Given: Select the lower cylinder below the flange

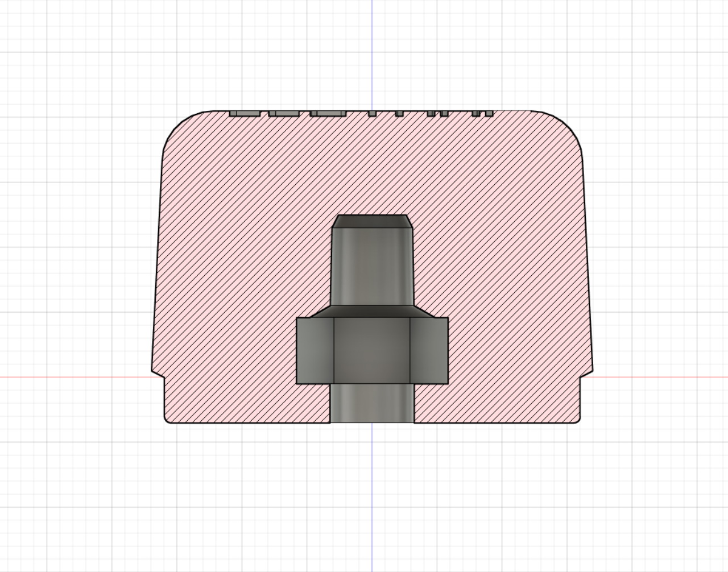Looking at the screenshot, I should click(373, 404).
